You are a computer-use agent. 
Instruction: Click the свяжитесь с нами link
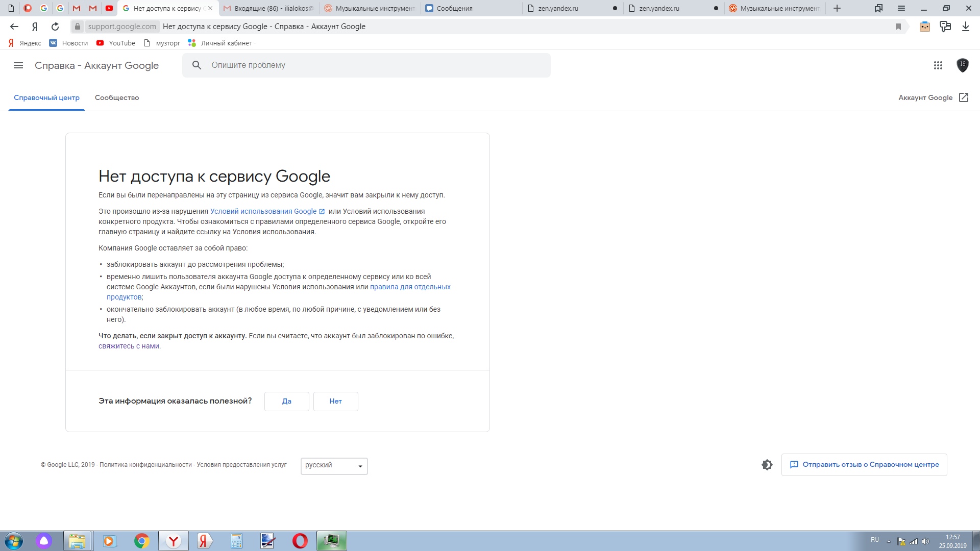[x=128, y=345]
